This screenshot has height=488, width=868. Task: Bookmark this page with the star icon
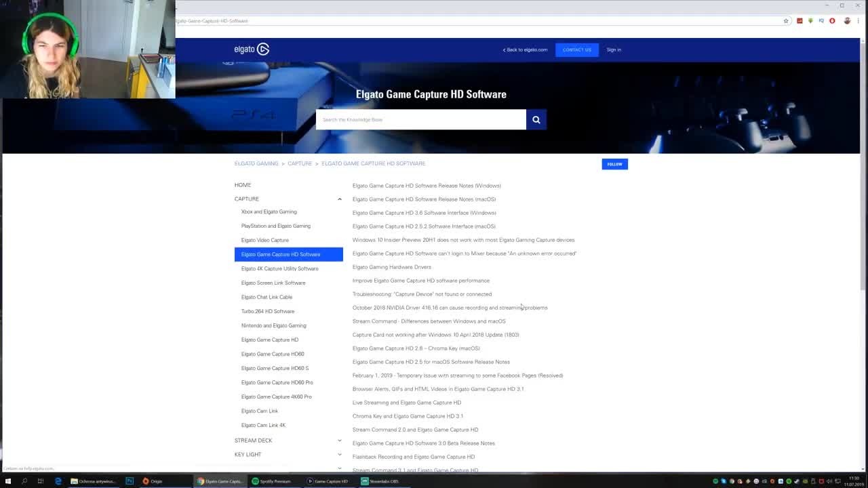786,21
